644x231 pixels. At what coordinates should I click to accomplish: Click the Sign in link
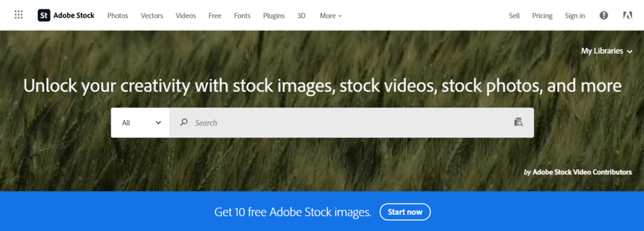coord(575,16)
